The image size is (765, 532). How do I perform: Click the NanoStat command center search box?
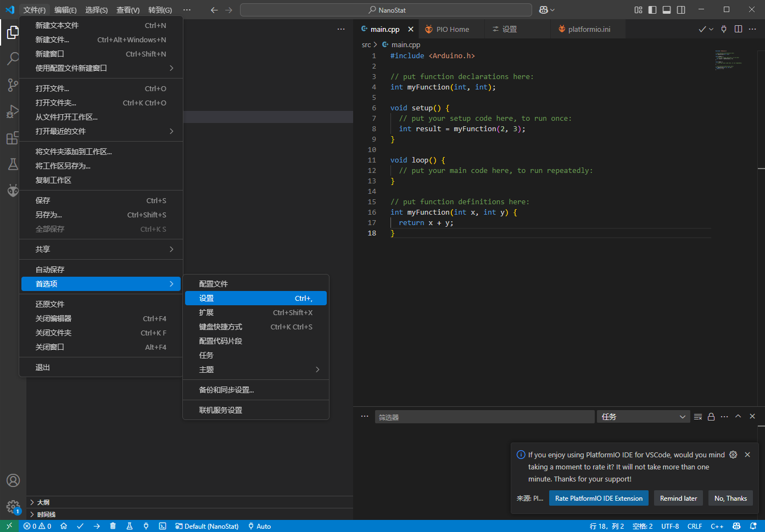(x=386, y=10)
